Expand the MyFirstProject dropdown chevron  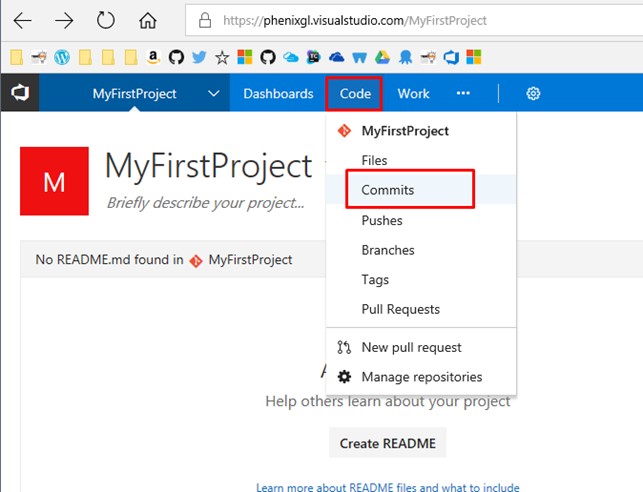point(214,93)
